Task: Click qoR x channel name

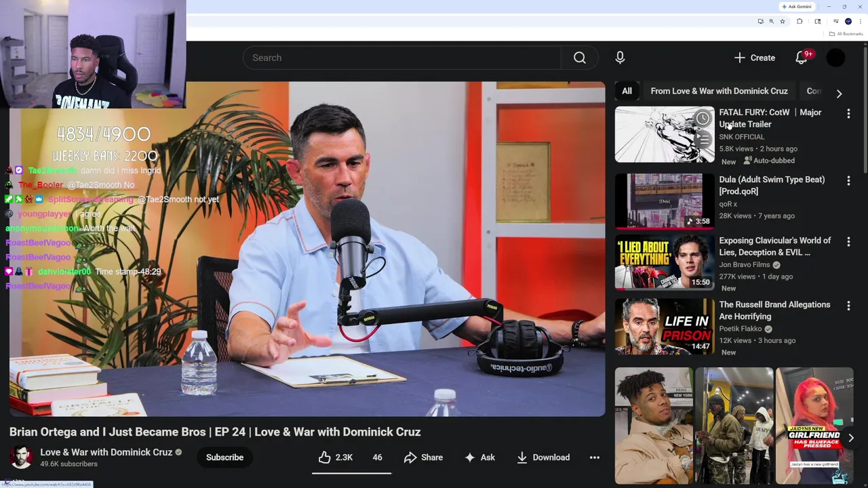Action: [728, 204]
